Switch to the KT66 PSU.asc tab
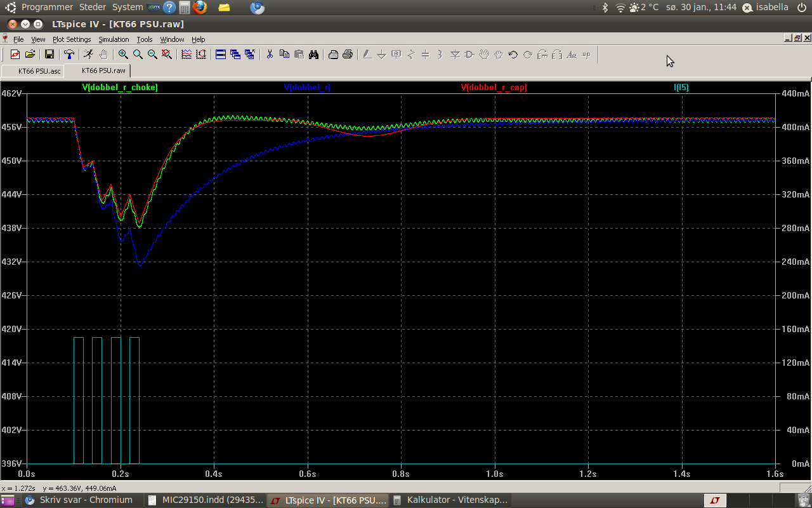 click(39, 70)
